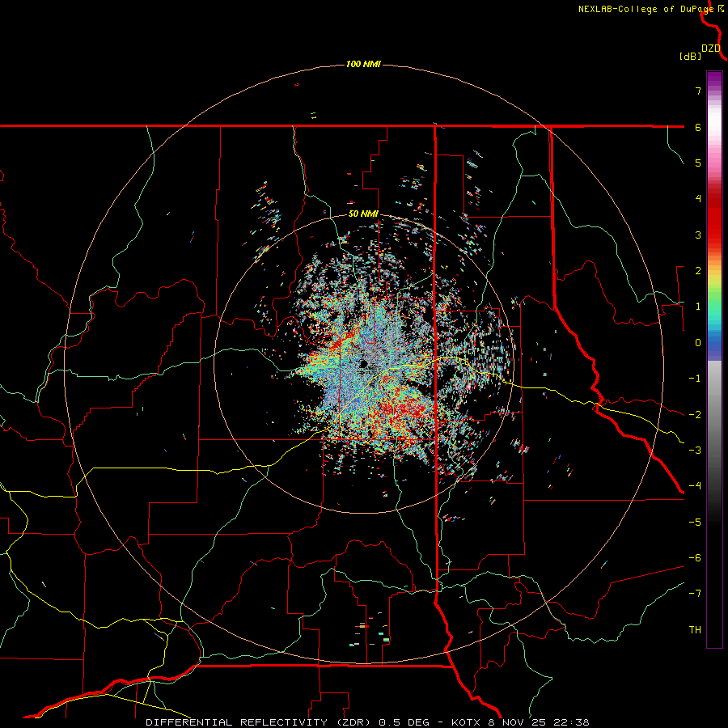
Task: Click the black radar site dot at center
Action: [x=364, y=363]
